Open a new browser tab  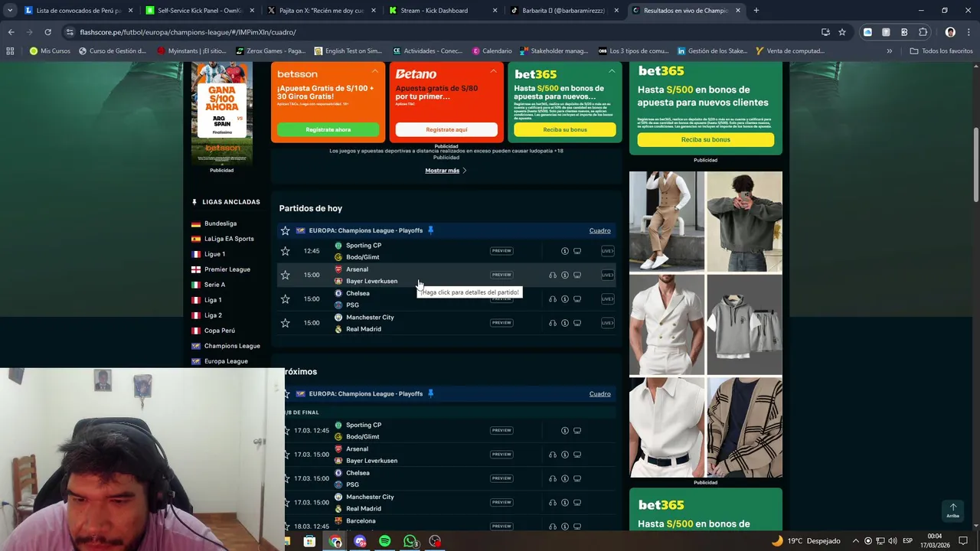pos(756,11)
